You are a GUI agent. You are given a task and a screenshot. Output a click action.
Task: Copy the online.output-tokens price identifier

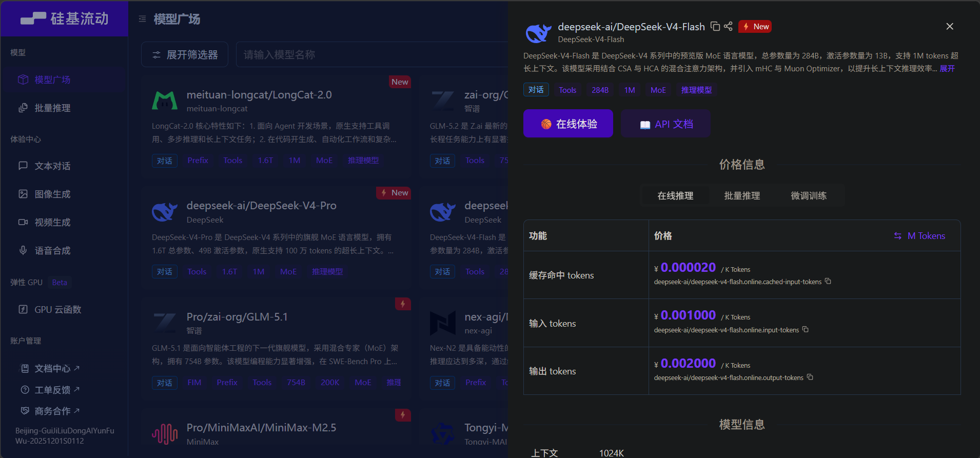pos(810,377)
